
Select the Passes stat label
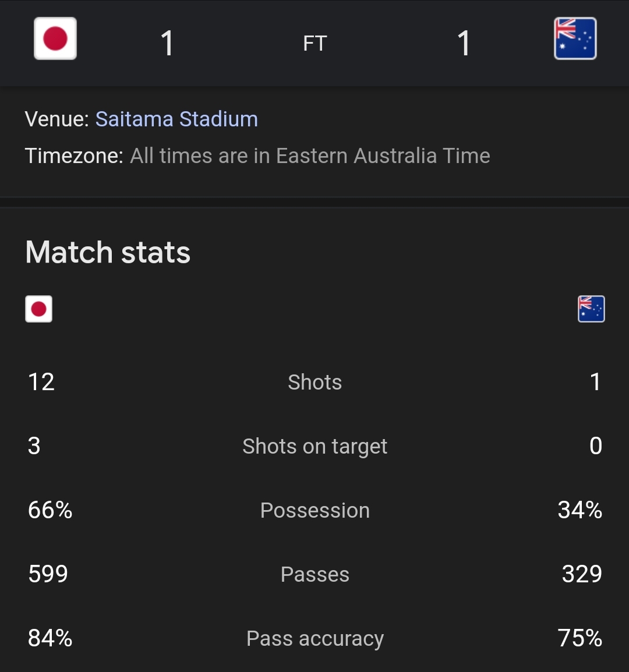point(314,574)
